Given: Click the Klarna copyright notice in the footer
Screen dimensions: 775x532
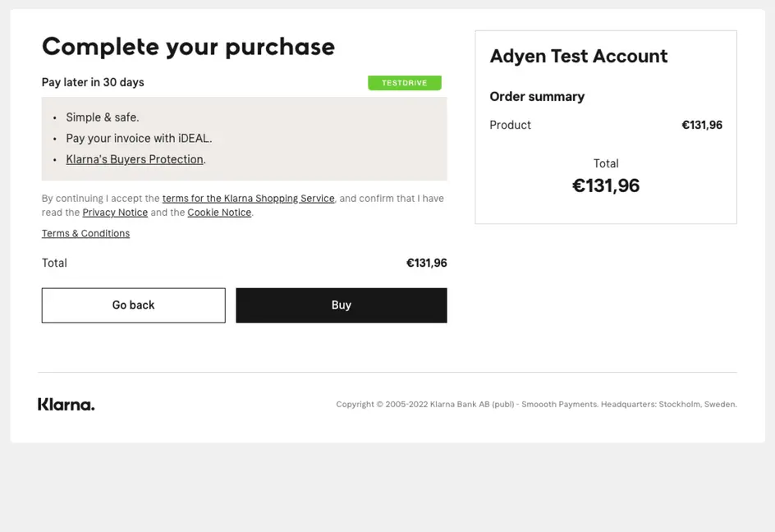Looking at the screenshot, I should [535, 404].
